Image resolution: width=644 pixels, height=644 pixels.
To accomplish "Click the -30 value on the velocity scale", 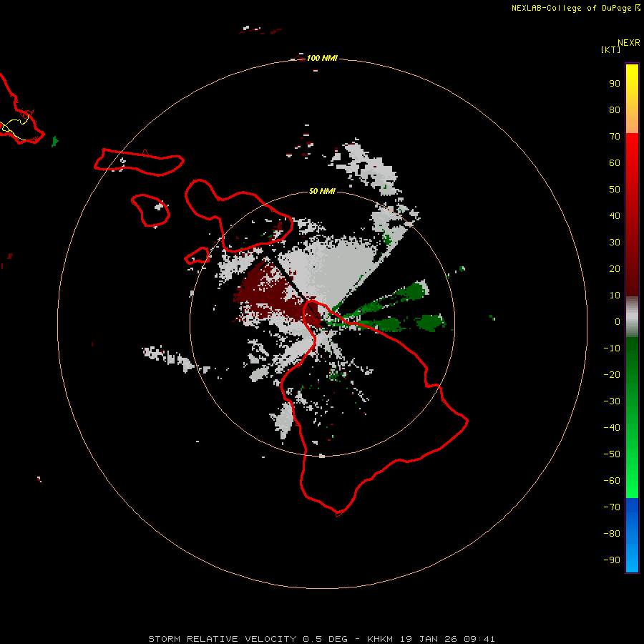I will point(612,401).
